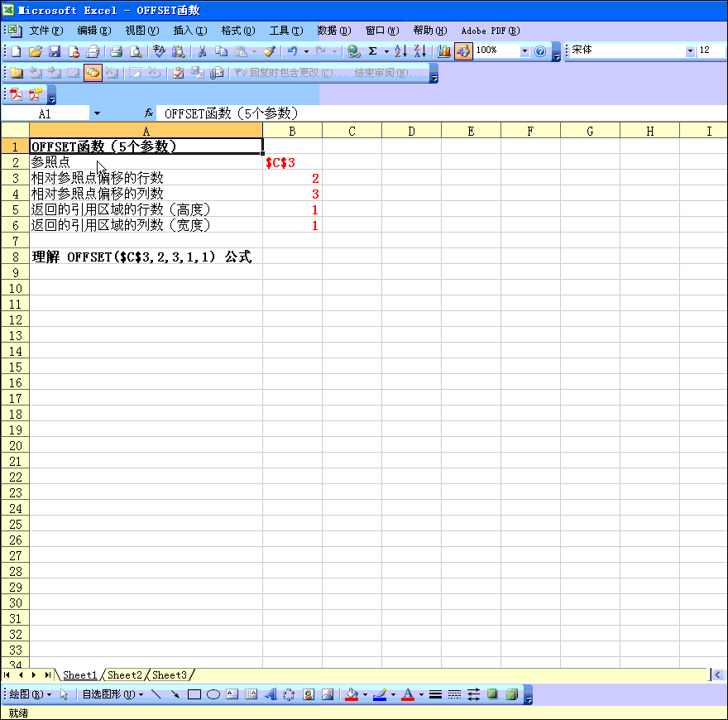This screenshot has width=728, height=720.
Task: Click the Save icon in standard toolbar
Action: coord(55,51)
